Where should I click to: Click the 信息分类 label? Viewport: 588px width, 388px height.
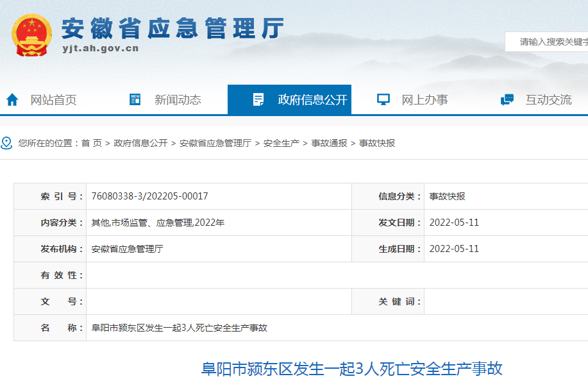(x=399, y=196)
